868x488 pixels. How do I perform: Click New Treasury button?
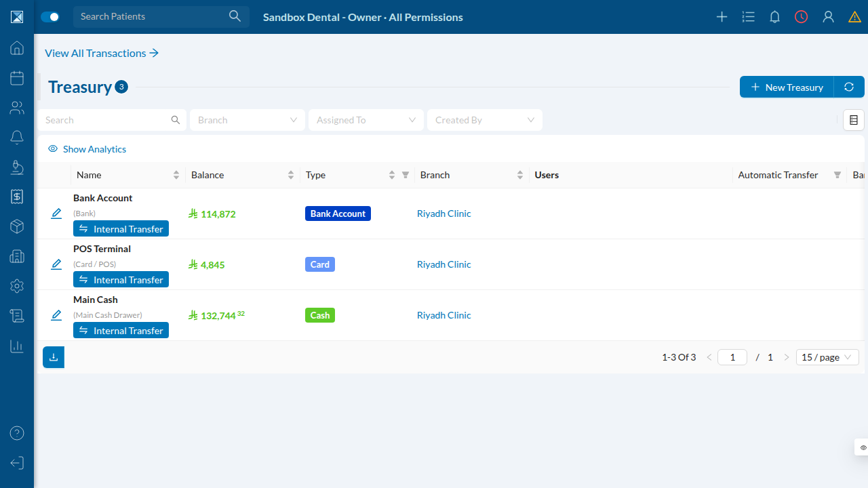pyautogui.click(x=787, y=87)
